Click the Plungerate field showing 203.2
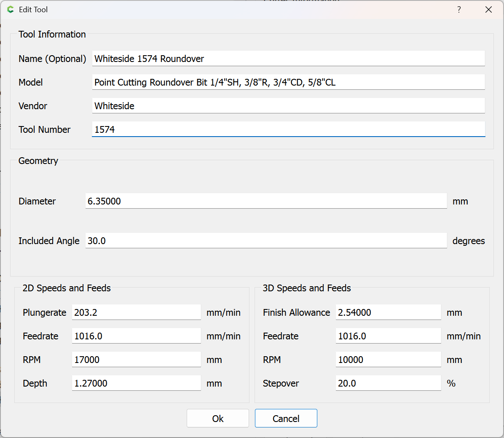The height and width of the screenshot is (438, 504). 136,312
